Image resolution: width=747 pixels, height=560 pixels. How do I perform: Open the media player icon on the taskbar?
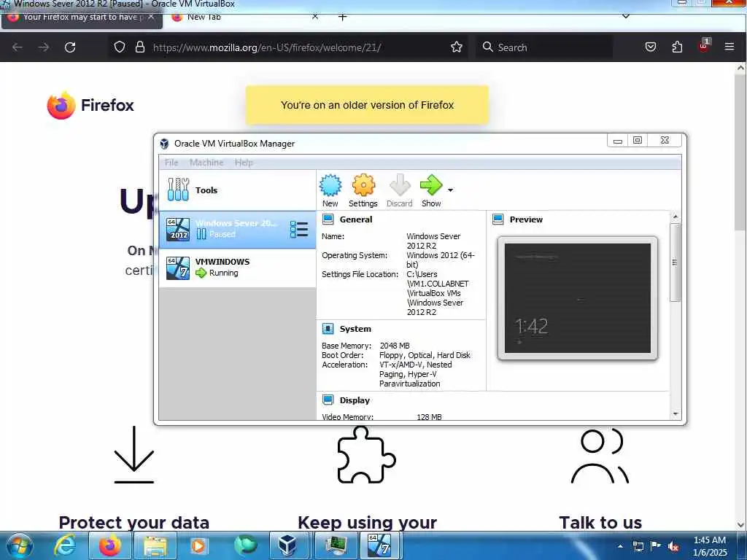[x=199, y=545]
